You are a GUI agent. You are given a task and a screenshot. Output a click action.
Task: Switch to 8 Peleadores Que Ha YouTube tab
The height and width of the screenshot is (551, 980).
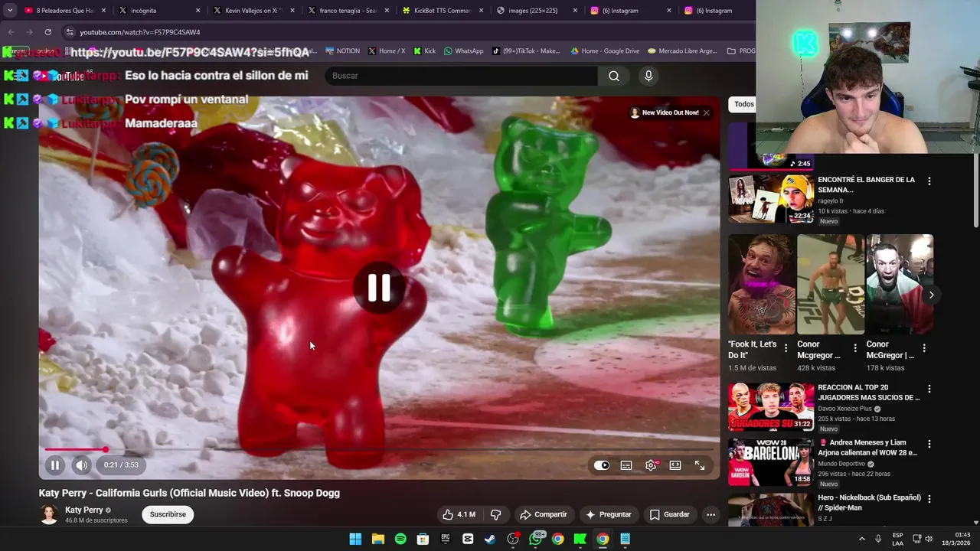(x=64, y=11)
